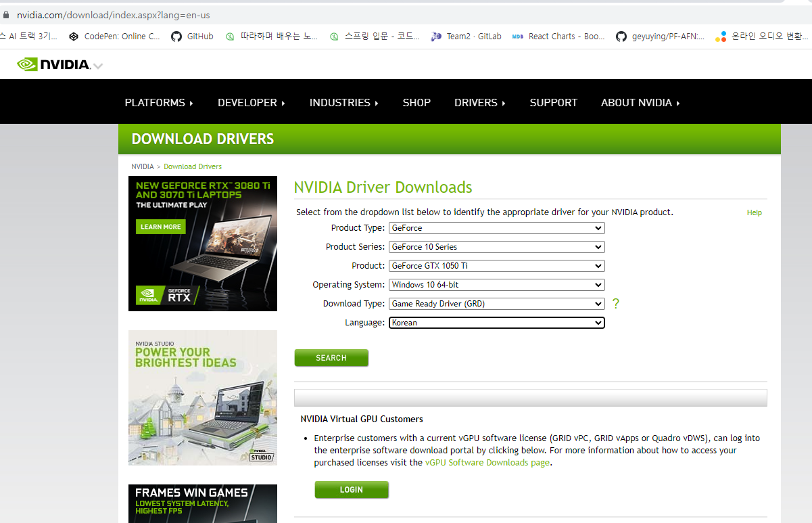Click the lock icon in address bar
The image size is (812, 523).
coord(6,14)
